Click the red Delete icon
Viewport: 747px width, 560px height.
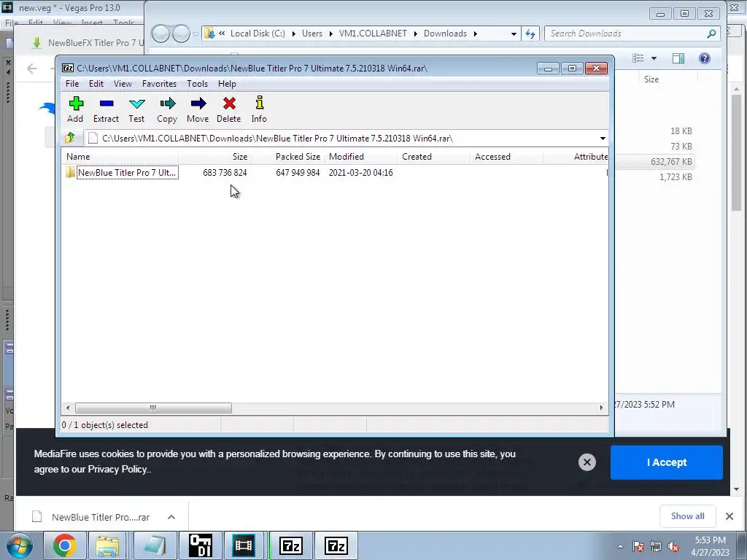pos(228,109)
